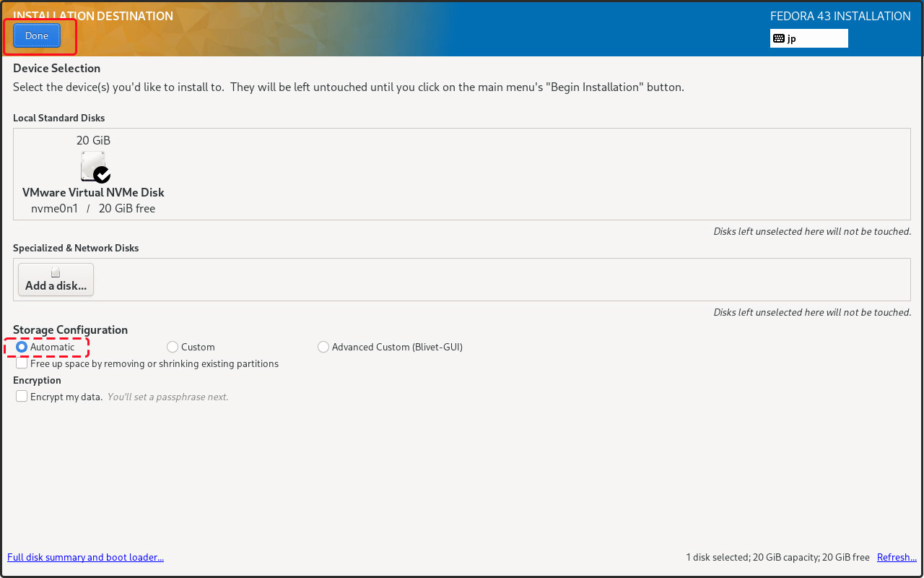The width and height of the screenshot is (924, 578).
Task: Click the checkmark badge on the disk
Action: (x=103, y=174)
